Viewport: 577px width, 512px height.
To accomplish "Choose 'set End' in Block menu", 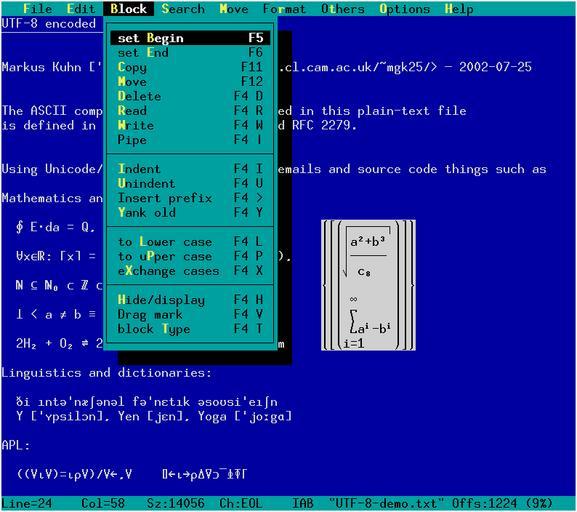I will 190,53.
